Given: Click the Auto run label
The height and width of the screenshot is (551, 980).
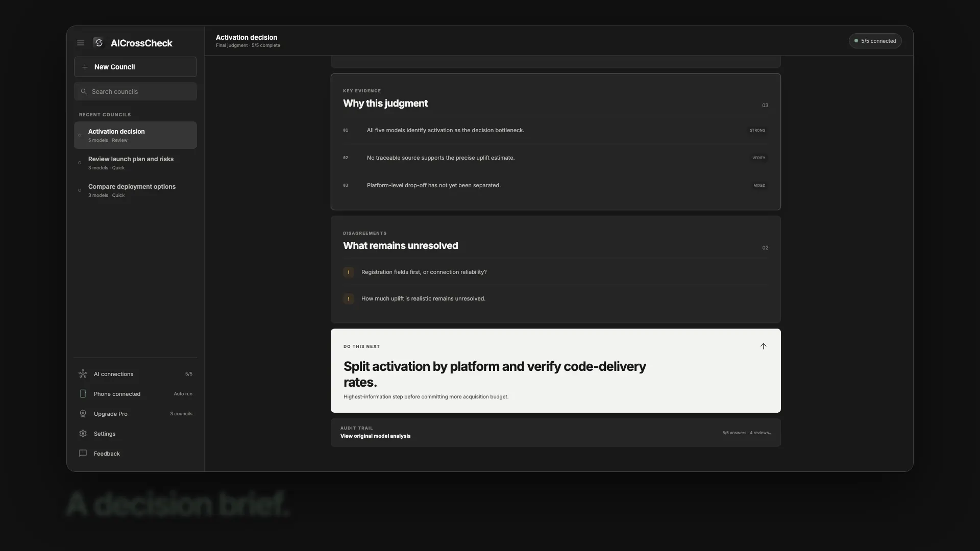Looking at the screenshot, I should tap(183, 394).
